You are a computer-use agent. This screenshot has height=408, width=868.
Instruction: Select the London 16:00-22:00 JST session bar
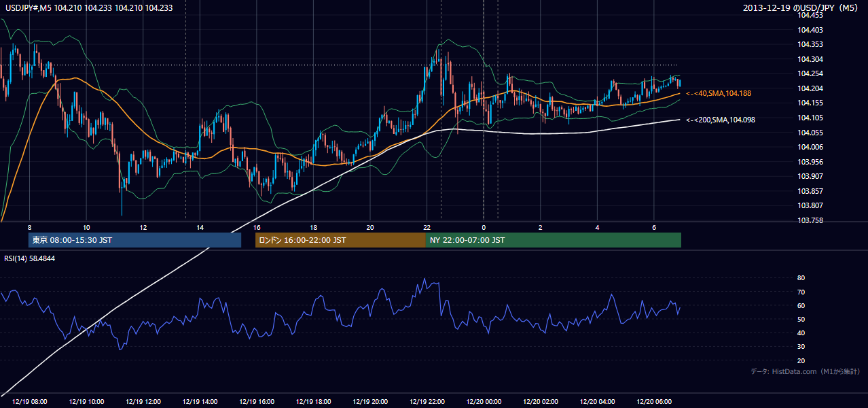coord(340,240)
